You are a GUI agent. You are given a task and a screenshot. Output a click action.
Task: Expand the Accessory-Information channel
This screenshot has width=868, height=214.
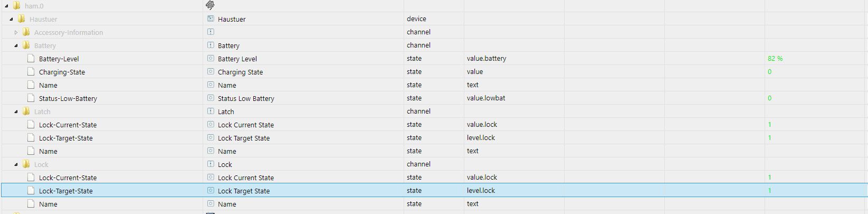[x=16, y=32]
